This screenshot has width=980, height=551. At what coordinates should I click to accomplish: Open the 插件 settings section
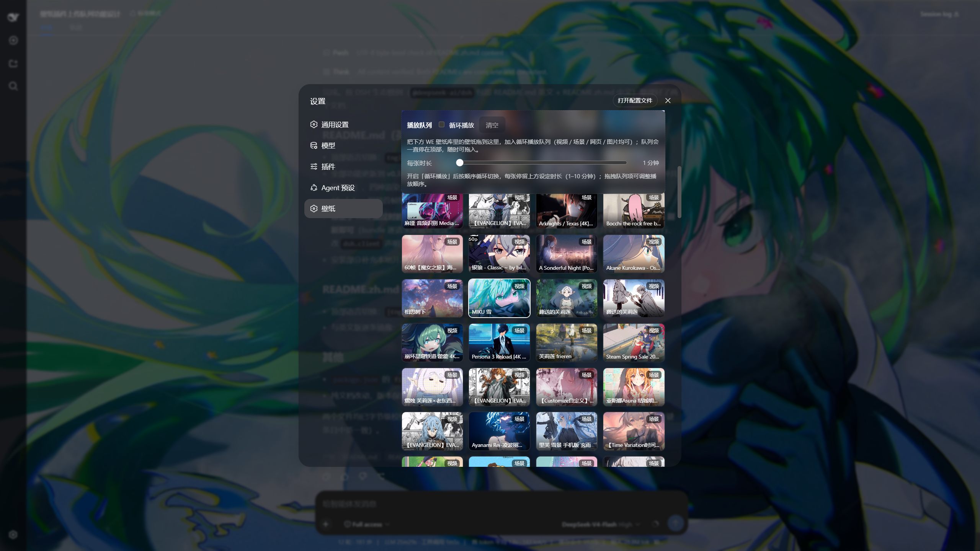(343, 166)
